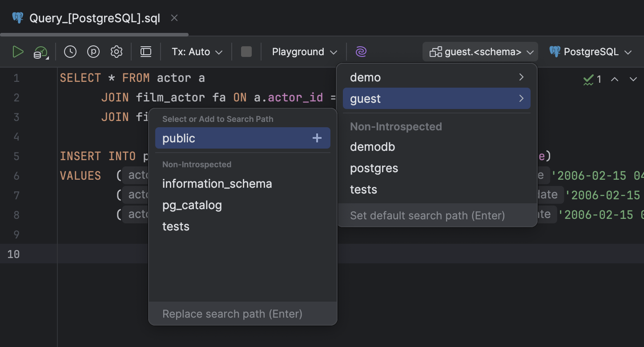Open the Services tool window icon
Screen dimensions: 644x347
[145, 52]
